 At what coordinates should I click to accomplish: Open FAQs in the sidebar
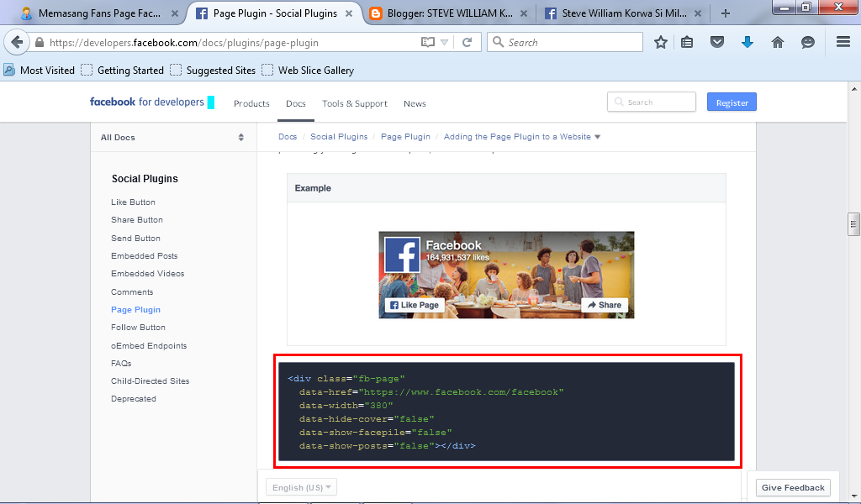point(121,363)
